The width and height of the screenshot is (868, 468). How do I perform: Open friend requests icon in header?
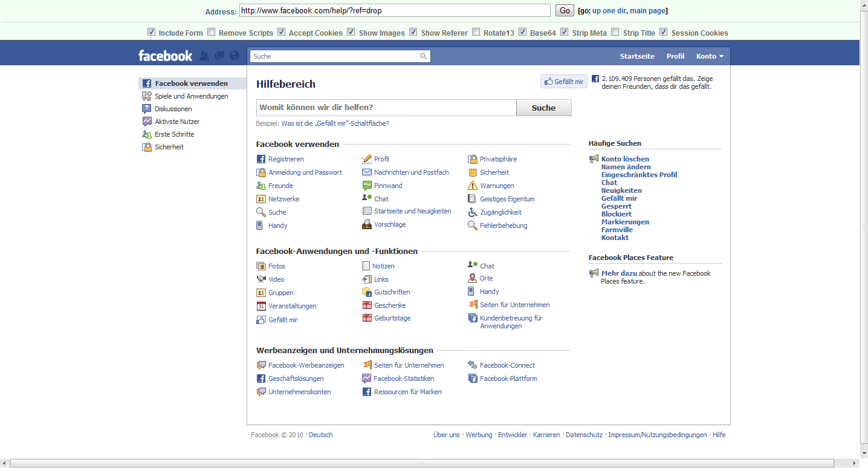(204, 56)
